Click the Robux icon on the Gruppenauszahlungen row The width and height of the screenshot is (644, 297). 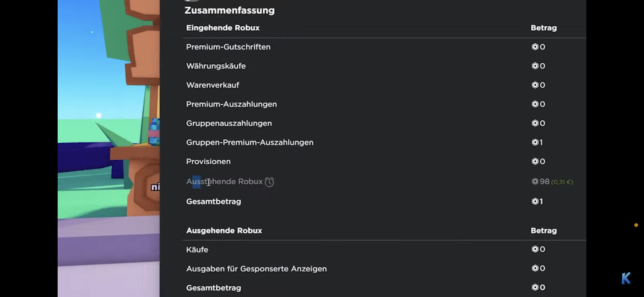coord(535,123)
